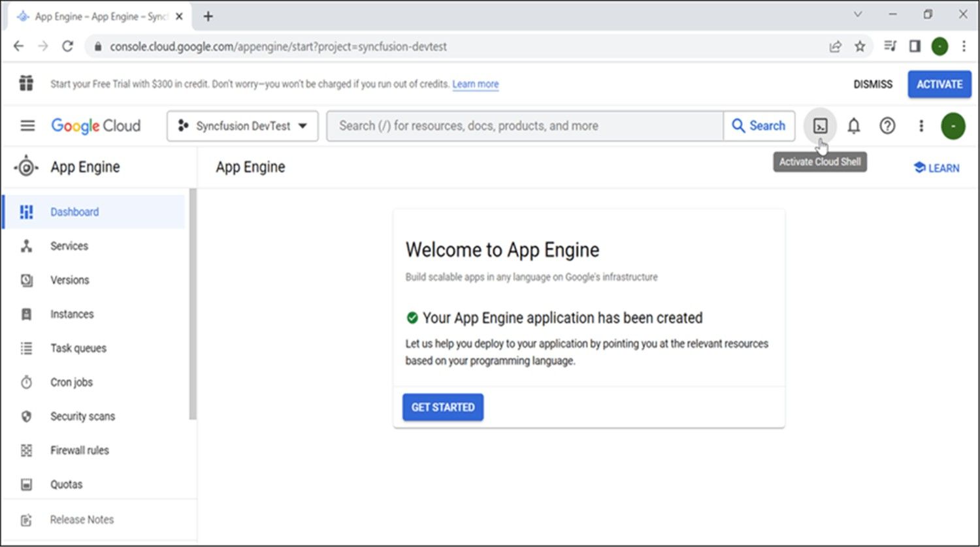Bookmark this page with the star icon
This screenshot has height=547, width=980.
pyautogui.click(x=860, y=46)
